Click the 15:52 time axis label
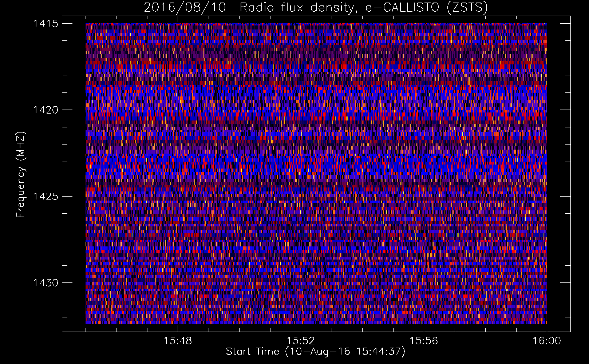The width and height of the screenshot is (589, 364). point(301,341)
